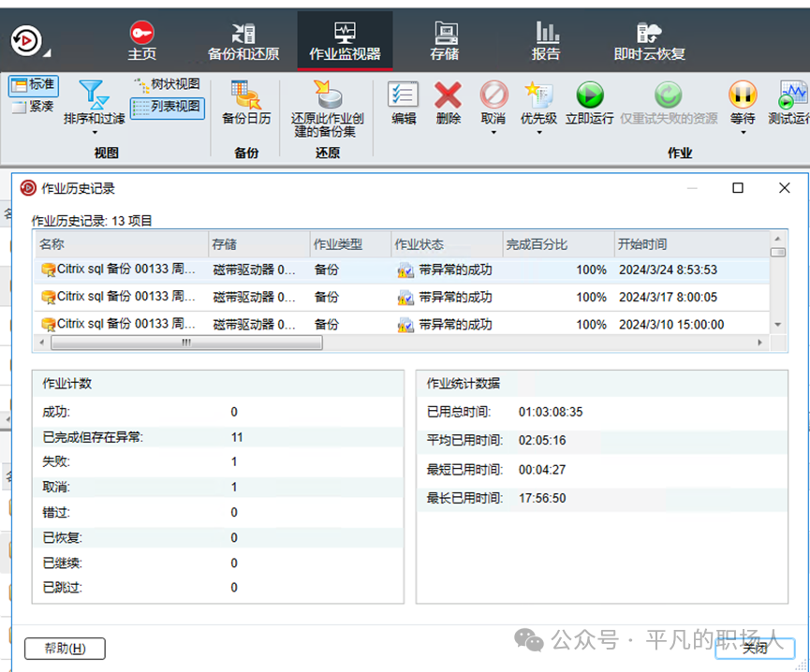Enable the 列表视图 list view
810x672 pixels.
[x=167, y=108]
